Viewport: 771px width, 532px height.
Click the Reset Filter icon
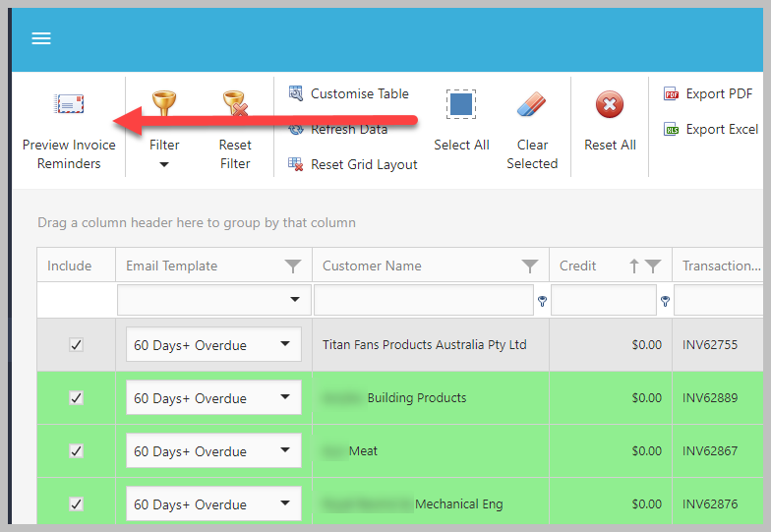tap(235, 102)
